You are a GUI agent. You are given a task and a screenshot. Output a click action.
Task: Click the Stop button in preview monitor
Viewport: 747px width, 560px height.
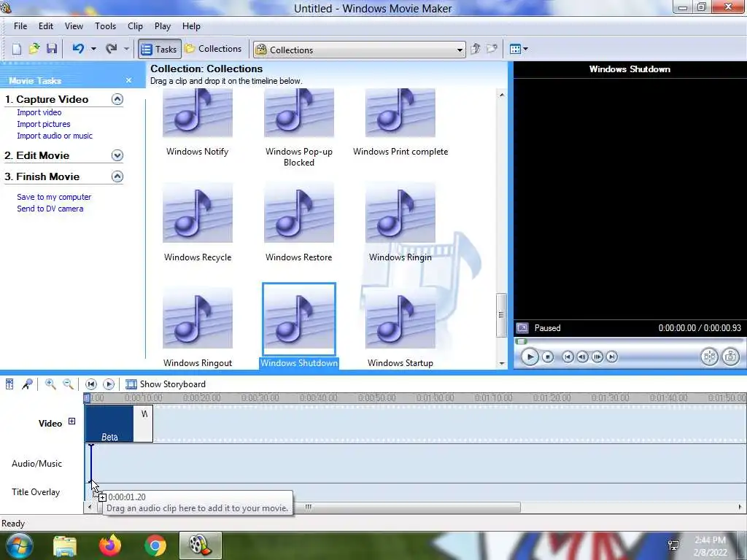pyautogui.click(x=548, y=357)
